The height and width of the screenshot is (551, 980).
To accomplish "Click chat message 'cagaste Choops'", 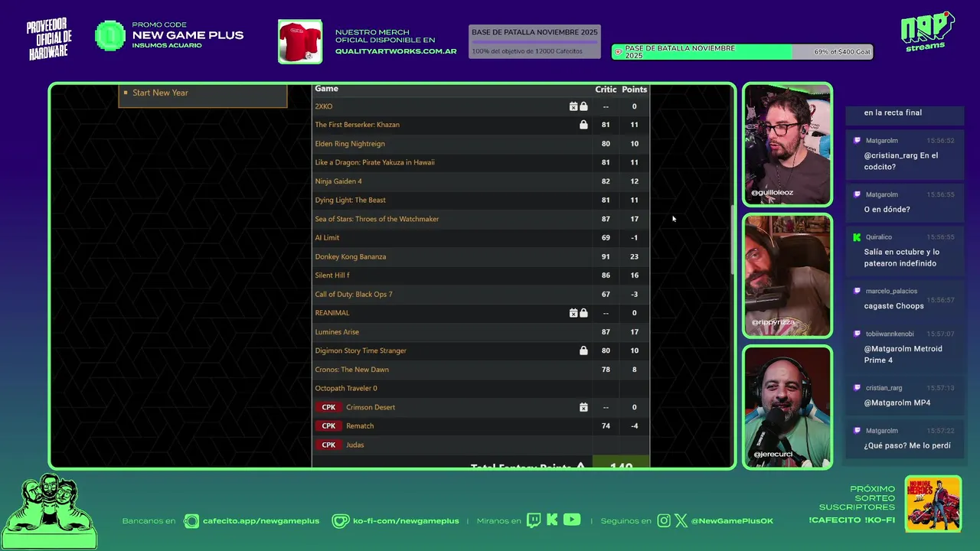I will point(893,306).
